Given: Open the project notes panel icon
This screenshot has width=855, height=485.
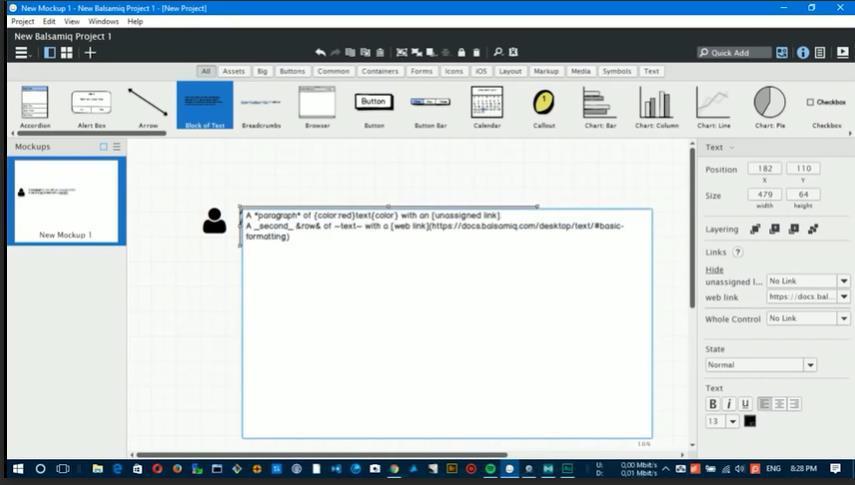Looking at the screenshot, I should (x=820, y=52).
